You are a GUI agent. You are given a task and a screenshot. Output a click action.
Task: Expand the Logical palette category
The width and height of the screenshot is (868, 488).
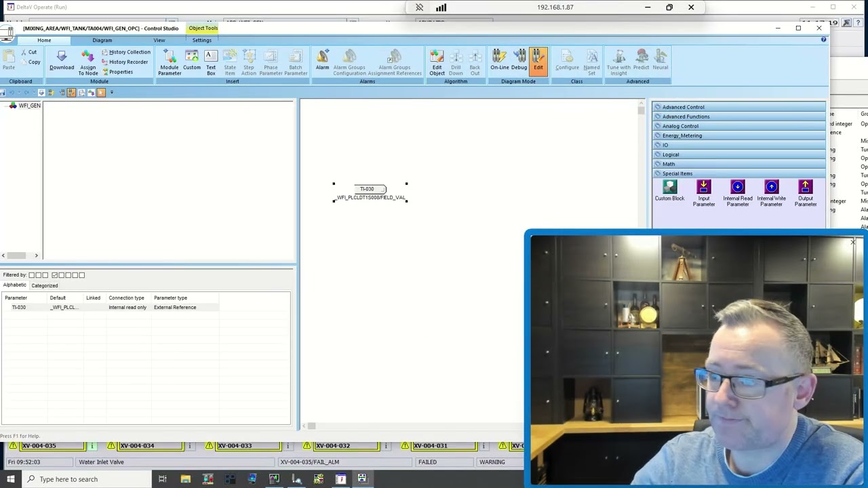pos(738,155)
